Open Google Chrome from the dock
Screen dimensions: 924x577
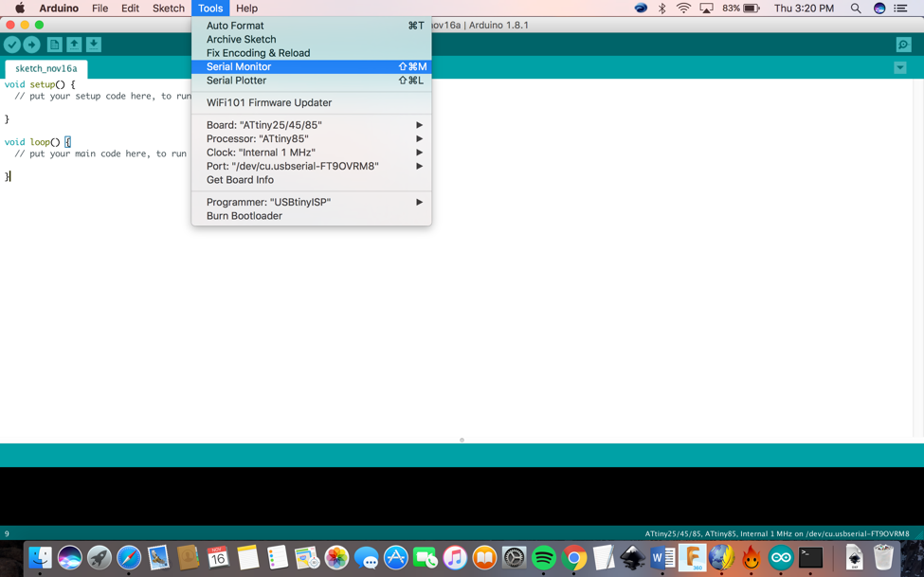574,557
